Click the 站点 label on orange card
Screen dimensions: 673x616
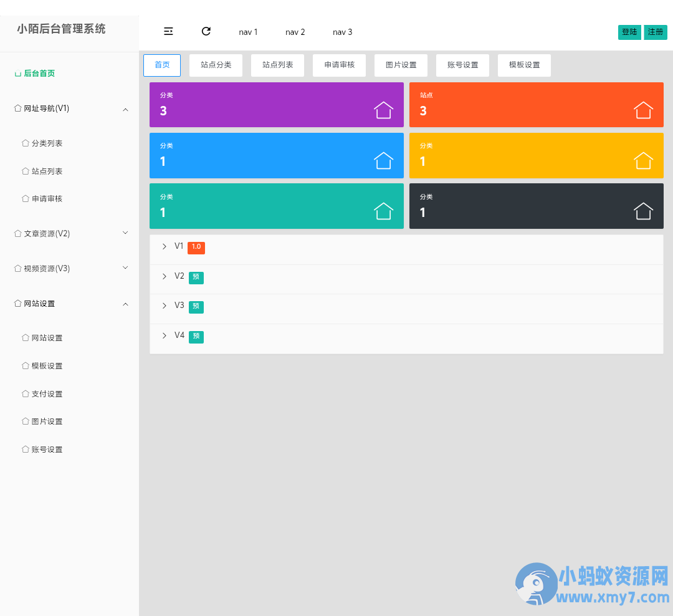[426, 95]
